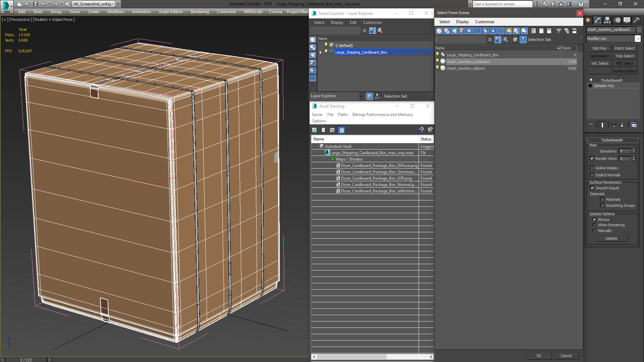644x362 pixels.
Task: Expand the Editable Poly sub-object tree
Action: [590, 86]
